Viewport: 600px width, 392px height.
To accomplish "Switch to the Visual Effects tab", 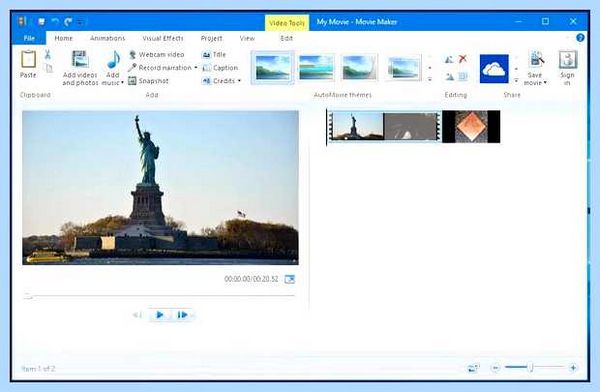I will (163, 38).
